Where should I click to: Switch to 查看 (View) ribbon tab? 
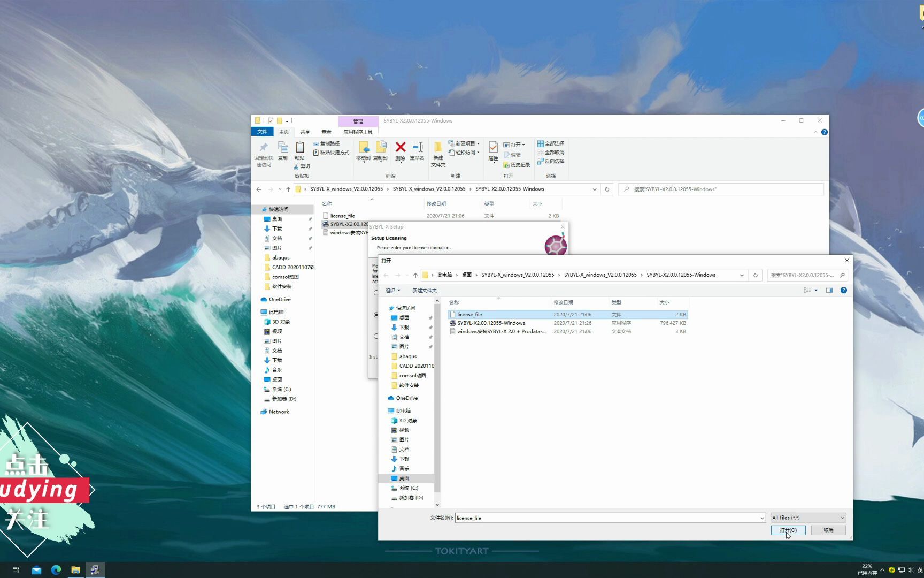point(326,132)
